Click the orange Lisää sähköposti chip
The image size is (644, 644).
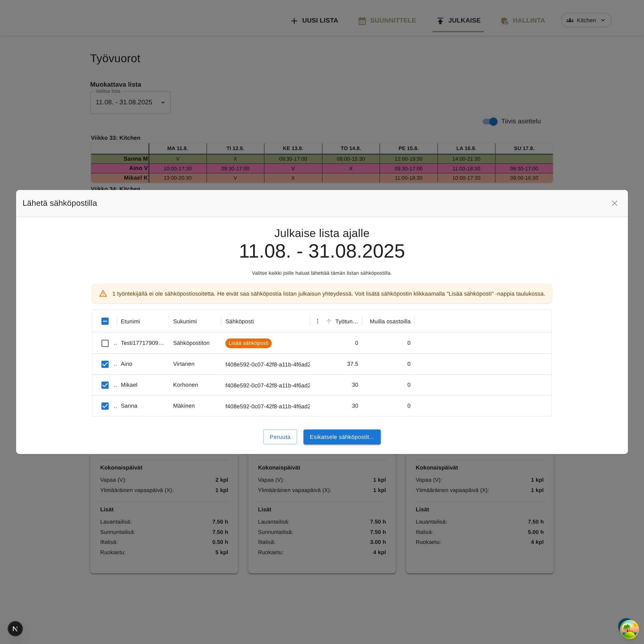[x=248, y=343]
